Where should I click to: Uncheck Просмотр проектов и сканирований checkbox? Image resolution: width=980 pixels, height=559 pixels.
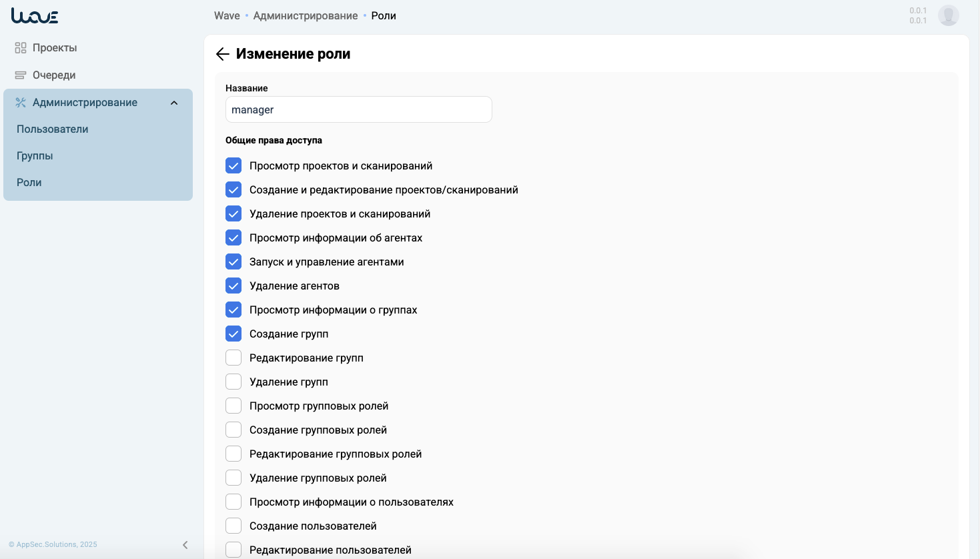233,166
